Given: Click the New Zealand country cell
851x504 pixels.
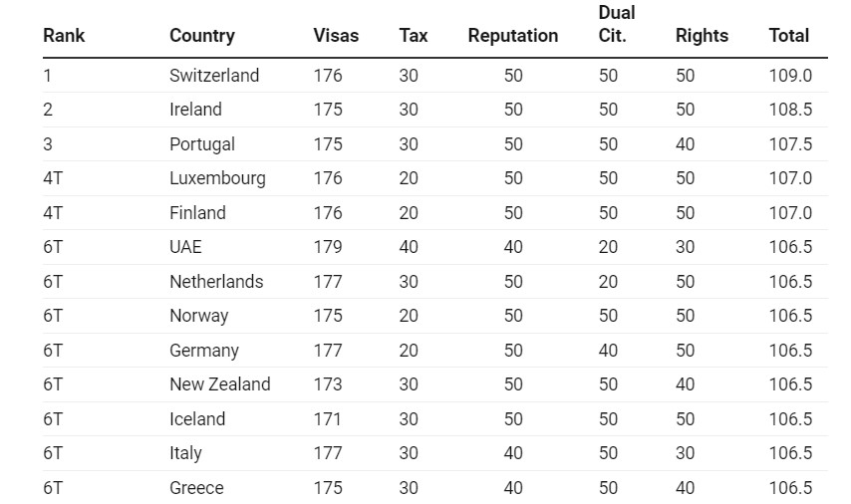Looking at the screenshot, I should (220, 384).
